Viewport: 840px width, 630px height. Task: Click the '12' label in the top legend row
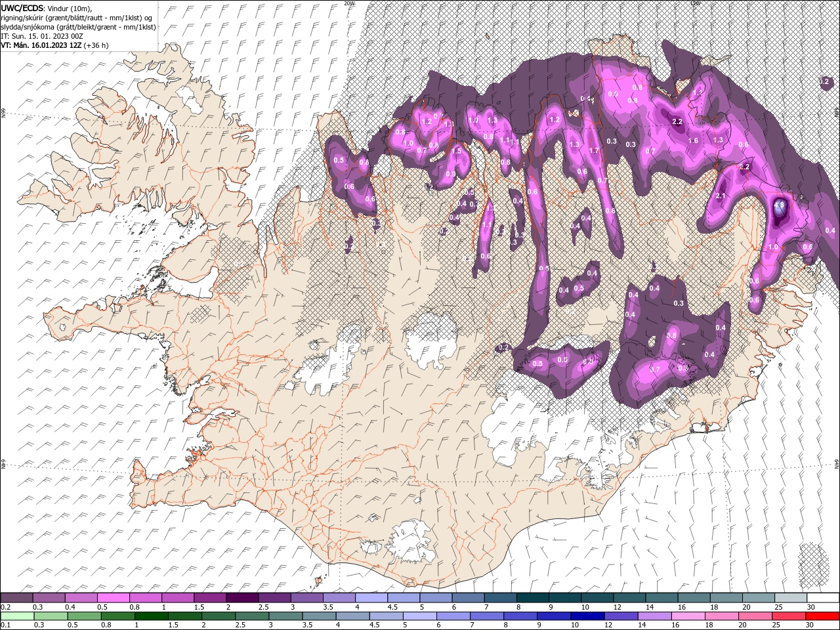618,607
